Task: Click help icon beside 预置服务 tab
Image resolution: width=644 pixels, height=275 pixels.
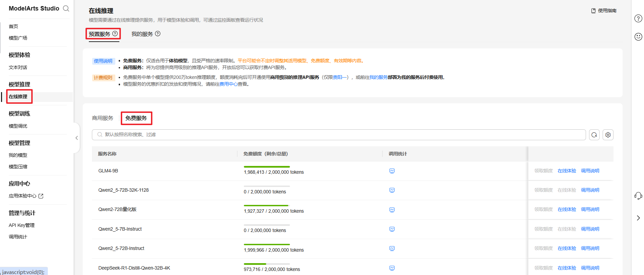Action: point(115,34)
